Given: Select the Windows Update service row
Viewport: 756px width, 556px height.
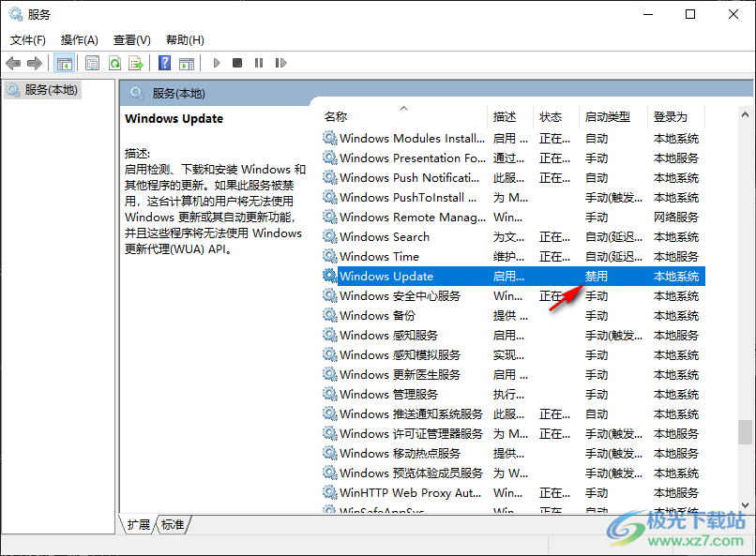Looking at the screenshot, I should (513, 277).
